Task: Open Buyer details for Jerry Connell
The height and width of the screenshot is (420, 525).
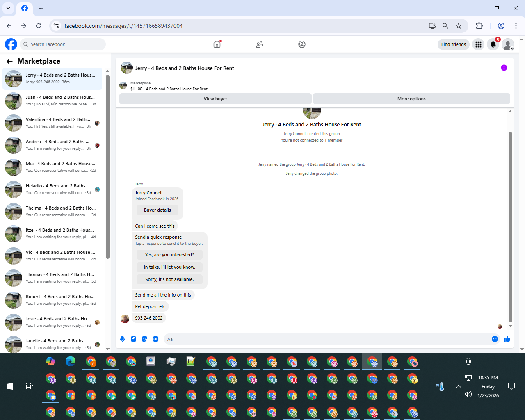Action: pyautogui.click(x=157, y=210)
